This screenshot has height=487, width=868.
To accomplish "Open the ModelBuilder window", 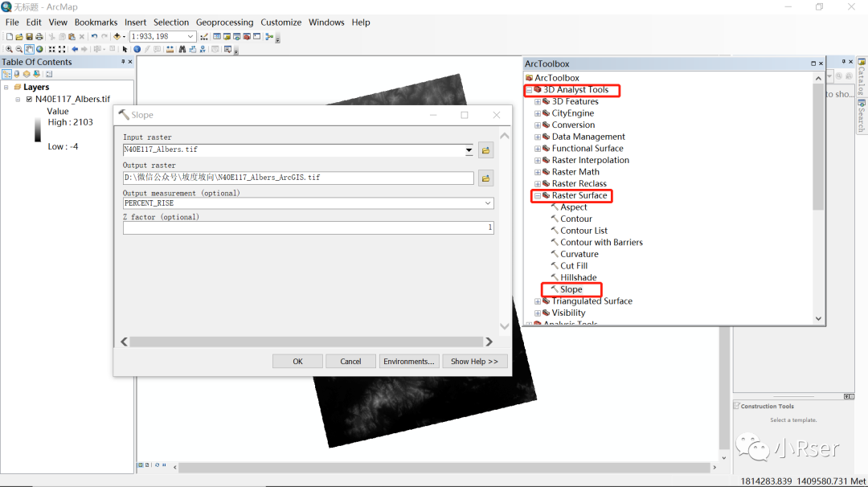I will pos(269,36).
